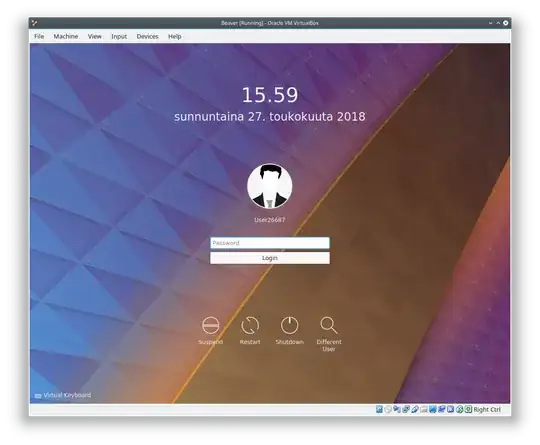Click the date text sunnuntaina 27. toukokuuta 2018
540x445 pixels.
click(270, 116)
